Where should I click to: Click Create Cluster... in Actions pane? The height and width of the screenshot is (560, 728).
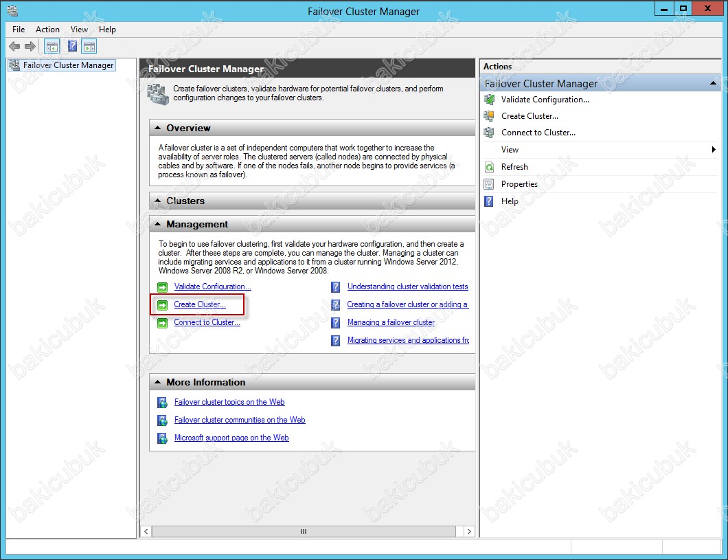click(x=530, y=116)
